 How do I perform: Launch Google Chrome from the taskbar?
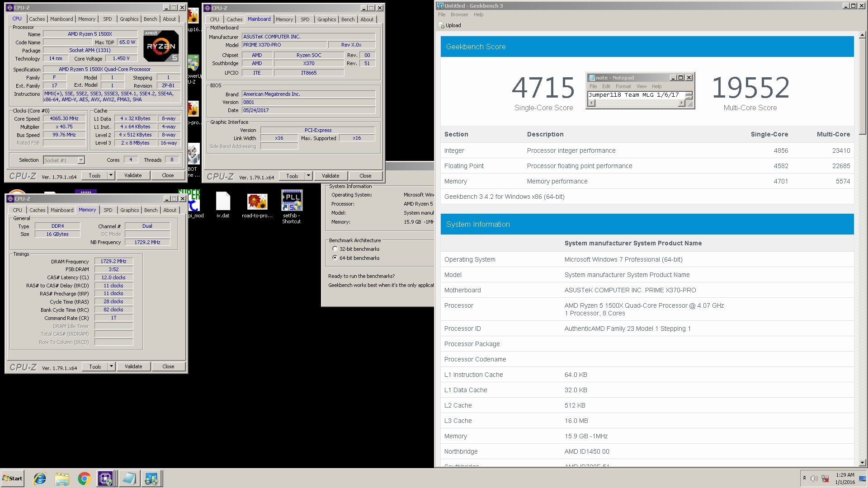click(84, 479)
